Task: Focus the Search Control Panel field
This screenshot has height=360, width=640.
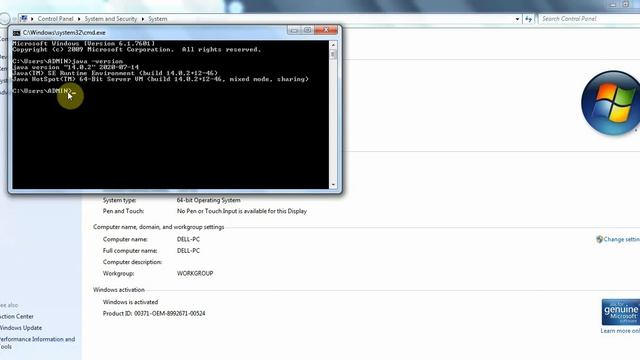Action: [x=588, y=19]
